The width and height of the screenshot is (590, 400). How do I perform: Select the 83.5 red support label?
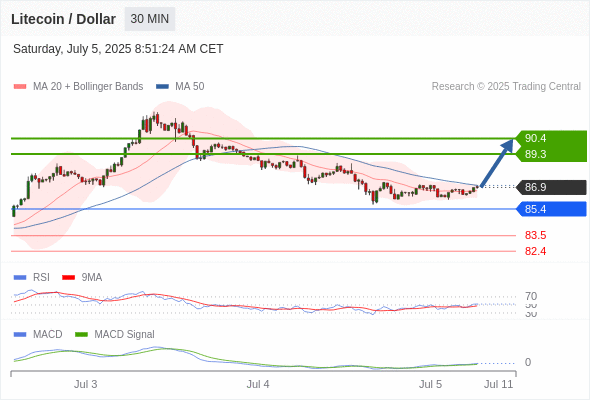coord(535,235)
